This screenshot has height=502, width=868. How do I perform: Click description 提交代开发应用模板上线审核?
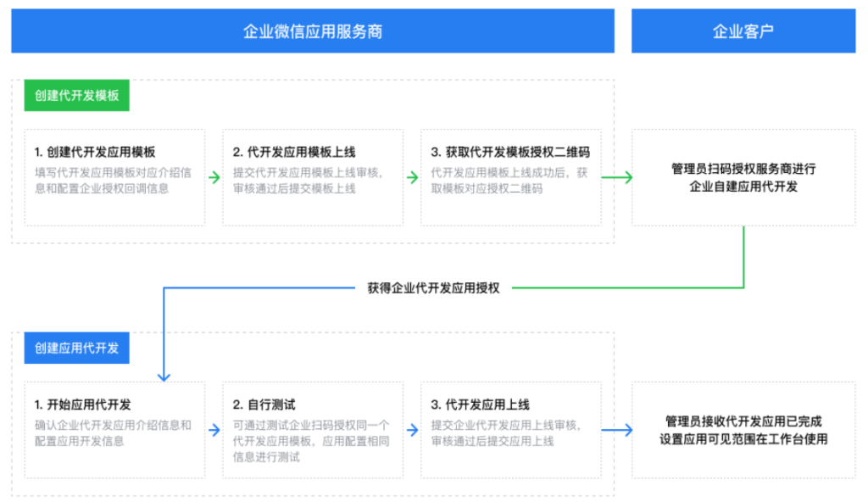(308, 173)
